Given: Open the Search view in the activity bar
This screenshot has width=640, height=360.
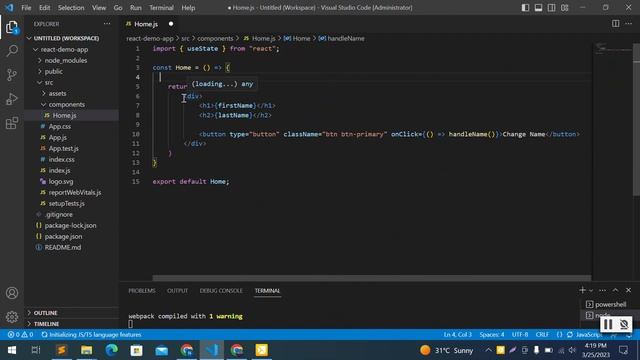Looking at the screenshot, I should [12, 51].
